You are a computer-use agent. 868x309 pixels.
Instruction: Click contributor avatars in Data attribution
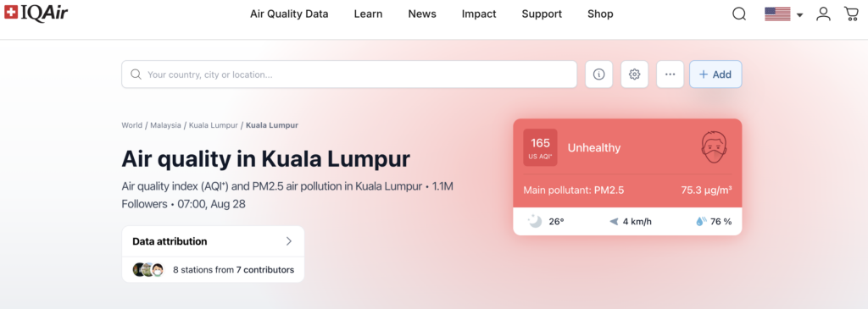point(148,270)
